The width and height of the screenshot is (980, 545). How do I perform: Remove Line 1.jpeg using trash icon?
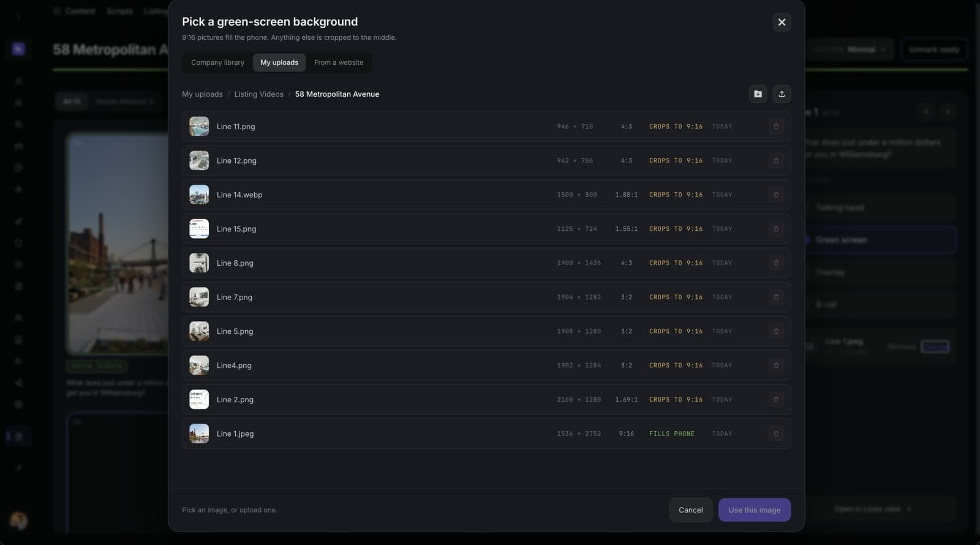(776, 434)
